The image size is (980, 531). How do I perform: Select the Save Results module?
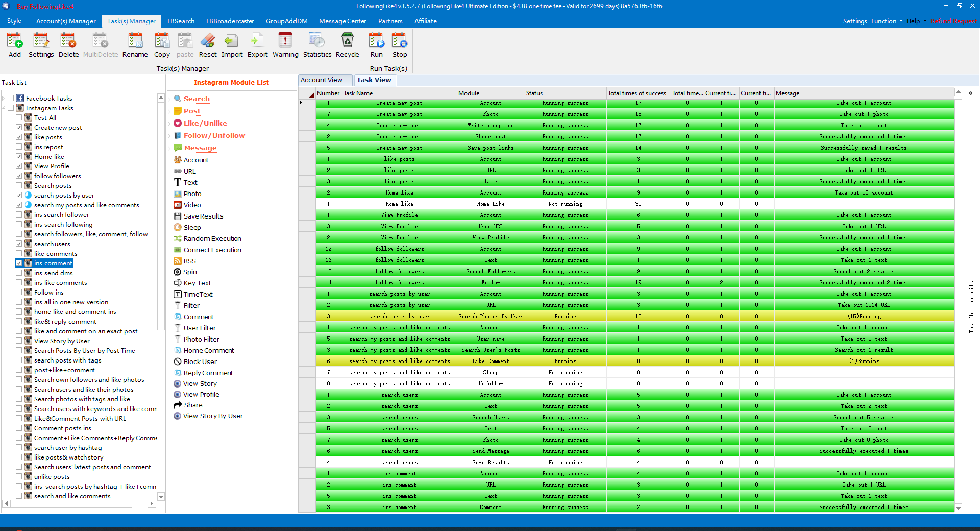pyautogui.click(x=203, y=216)
